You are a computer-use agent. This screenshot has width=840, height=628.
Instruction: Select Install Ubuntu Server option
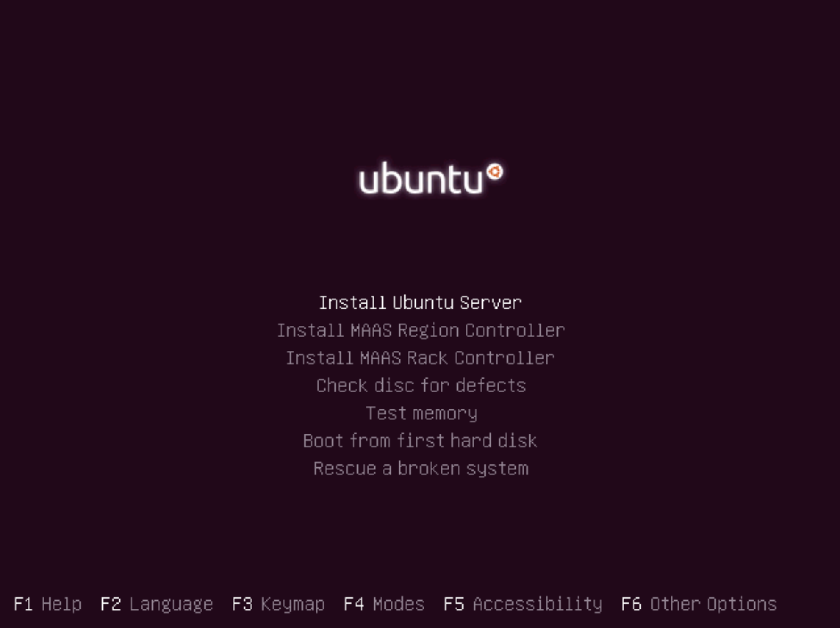419,302
